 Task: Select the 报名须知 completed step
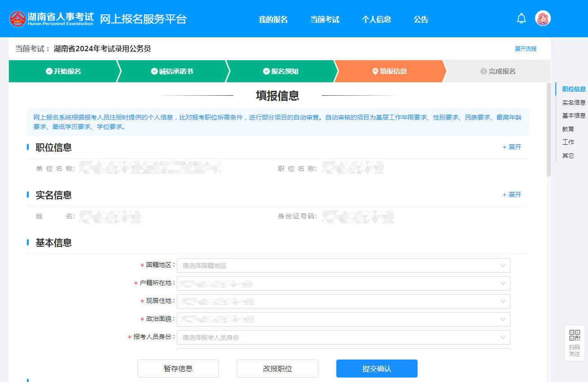pos(281,71)
